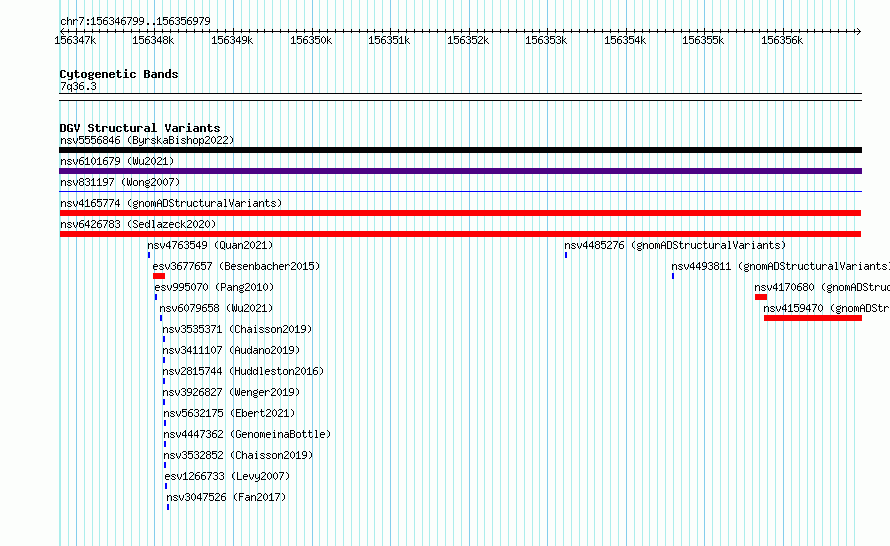Screen dimensions: 890x546
Task: Click the blue marker under nsv6079658
Action: [x=161, y=318]
